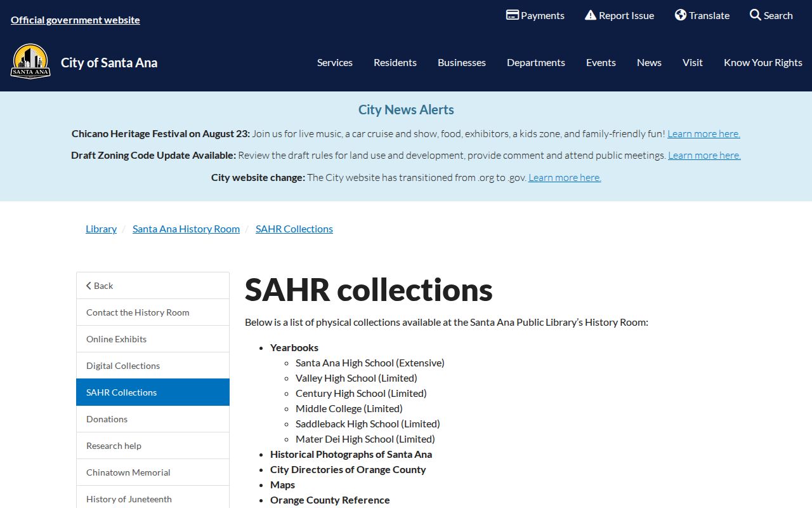Click 'Mater Dei High School (Limited)' entry

[365, 439]
